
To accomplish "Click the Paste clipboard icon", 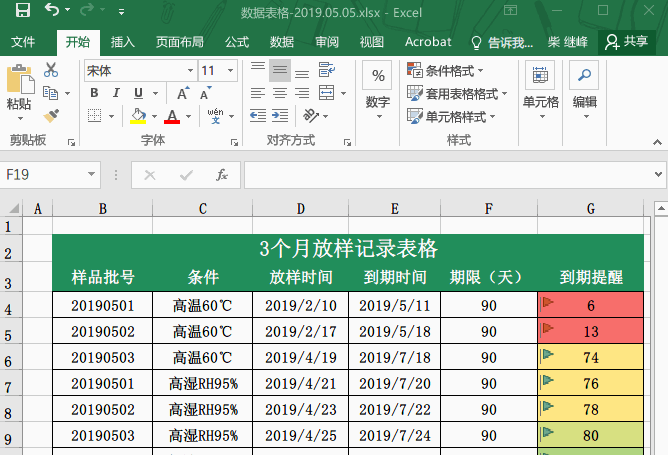I will pyautogui.click(x=20, y=80).
